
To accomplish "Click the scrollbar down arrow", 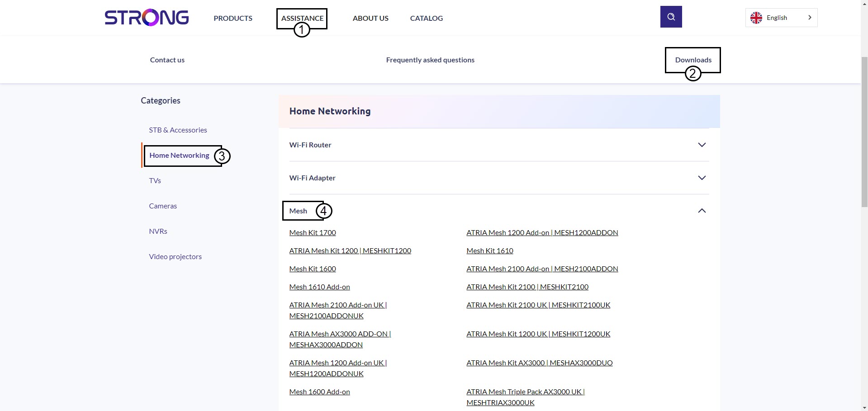I will tap(864, 407).
